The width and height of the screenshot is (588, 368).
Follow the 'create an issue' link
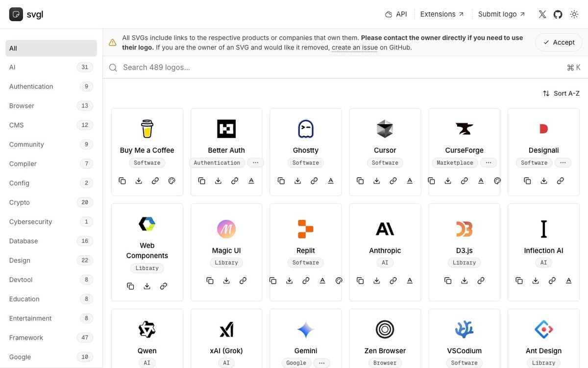(355, 48)
